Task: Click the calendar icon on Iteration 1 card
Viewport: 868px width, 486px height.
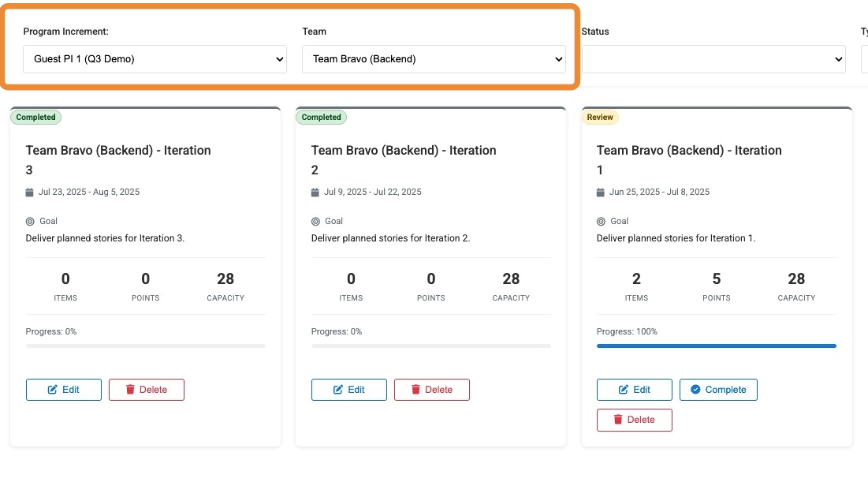Action: click(x=600, y=191)
